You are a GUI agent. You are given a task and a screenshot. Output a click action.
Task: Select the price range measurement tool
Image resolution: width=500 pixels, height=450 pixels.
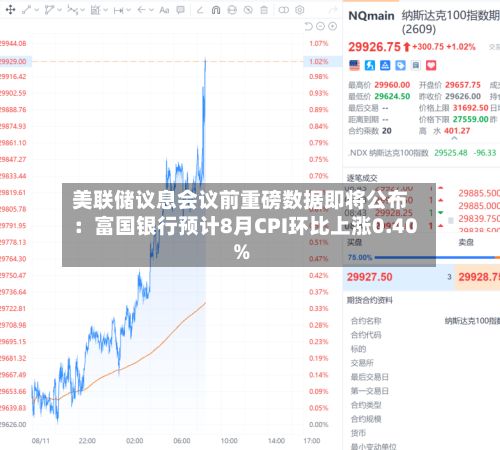click(x=95, y=10)
